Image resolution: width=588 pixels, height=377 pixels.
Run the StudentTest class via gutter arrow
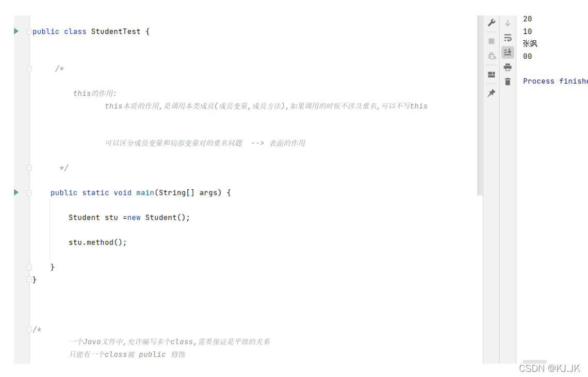point(17,31)
